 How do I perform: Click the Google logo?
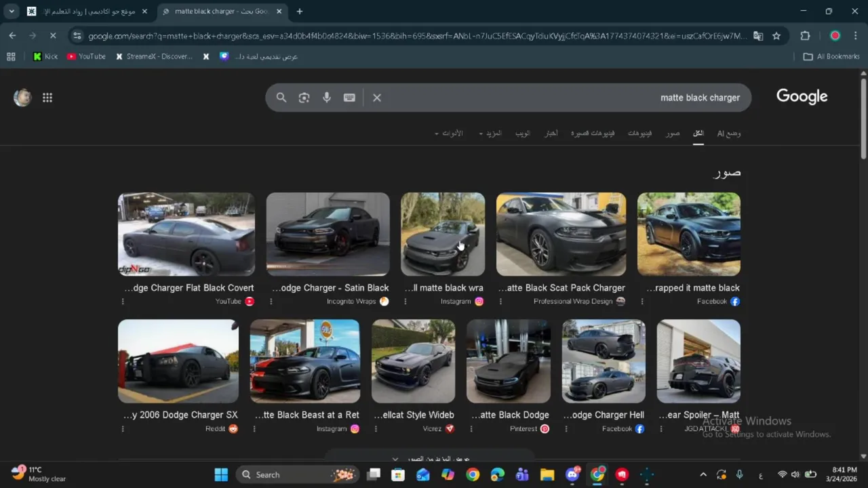point(802,97)
